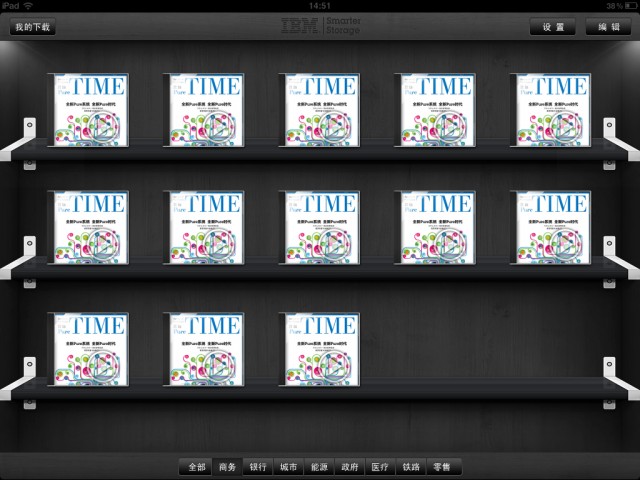Open the 医疗 category tab
The width and height of the screenshot is (640, 480).
click(x=380, y=467)
